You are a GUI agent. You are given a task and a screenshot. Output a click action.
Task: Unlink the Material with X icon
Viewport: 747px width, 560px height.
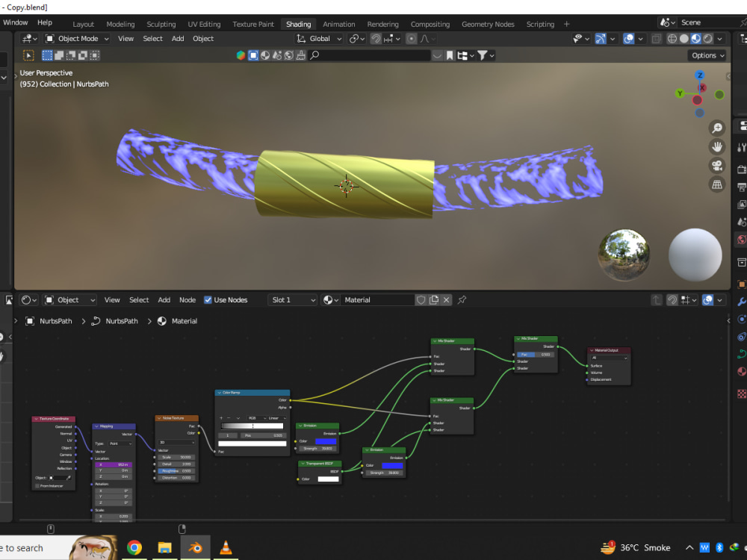(x=447, y=300)
